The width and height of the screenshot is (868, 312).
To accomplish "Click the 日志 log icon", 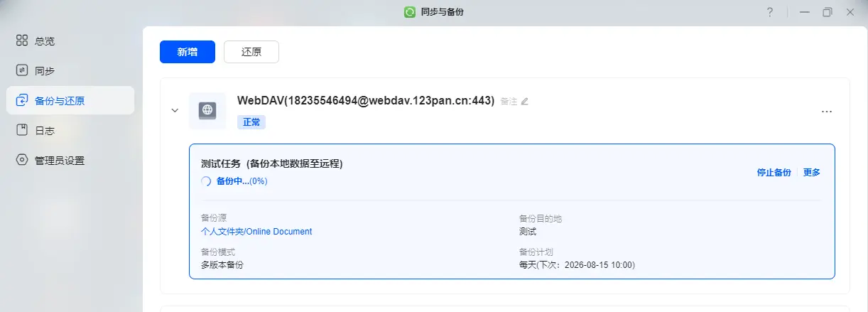I will 22,130.
